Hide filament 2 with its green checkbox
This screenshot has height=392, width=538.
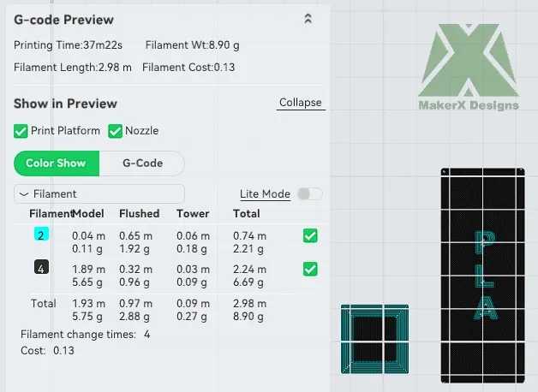coord(310,235)
